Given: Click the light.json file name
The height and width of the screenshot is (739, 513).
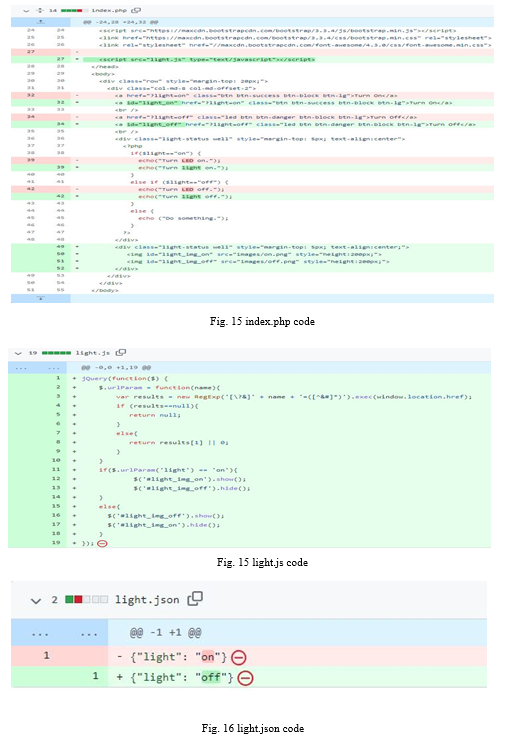Looking at the screenshot, I should pyautogui.click(x=147, y=600).
